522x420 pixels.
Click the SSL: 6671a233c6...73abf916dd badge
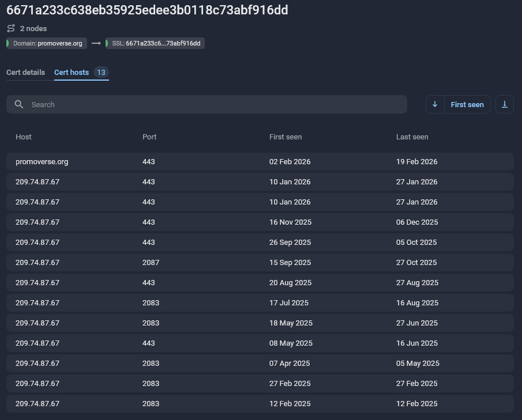point(155,43)
